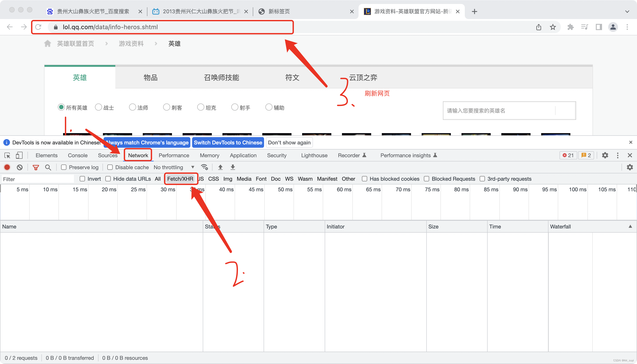Open DevTools settings gear icon
Image resolution: width=637 pixels, height=364 pixels.
pyautogui.click(x=605, y=155)
